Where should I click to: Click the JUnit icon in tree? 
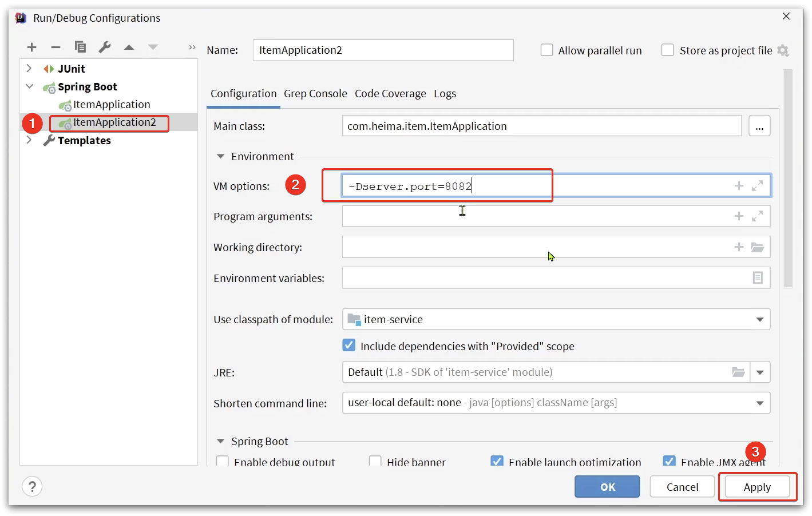point(49,69)
